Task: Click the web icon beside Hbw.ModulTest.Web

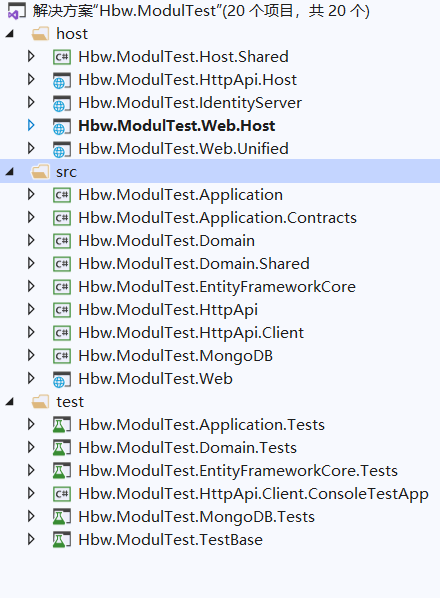Action: [62, 379]
